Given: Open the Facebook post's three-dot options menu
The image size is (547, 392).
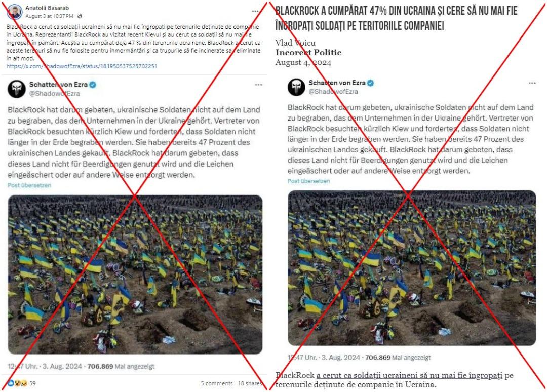Looking at the screenshot, I should coord(256,12).
